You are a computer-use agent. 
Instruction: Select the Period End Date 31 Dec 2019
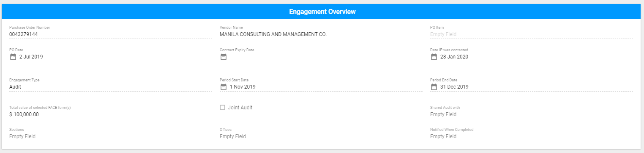[x=454, y=87]
